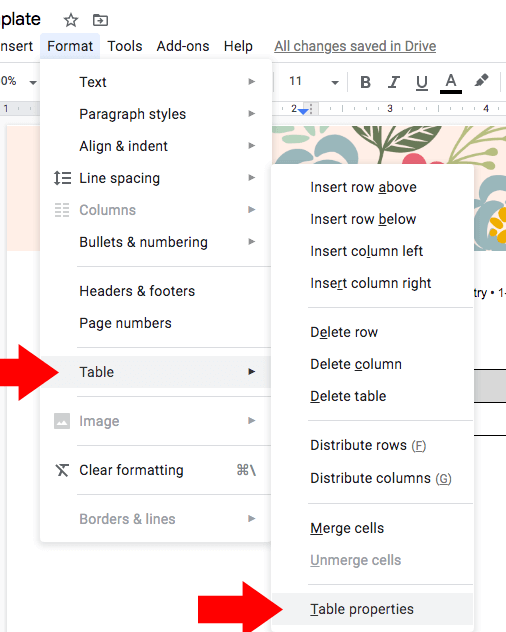Click the Columns icon in Format menu

(x=62, y=210)
